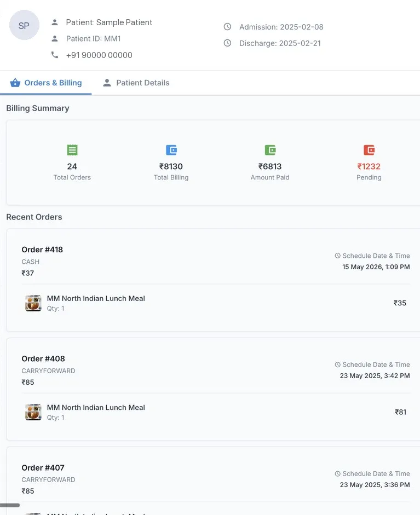Open Order #407 heading

43,468
